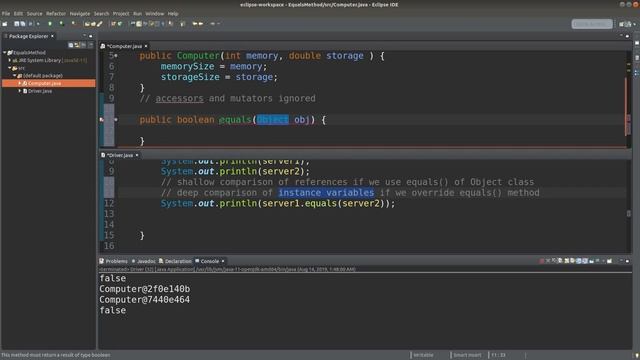Click Writable status bar entry
Viewport: 640px width, 360px height.
point(423,355)
